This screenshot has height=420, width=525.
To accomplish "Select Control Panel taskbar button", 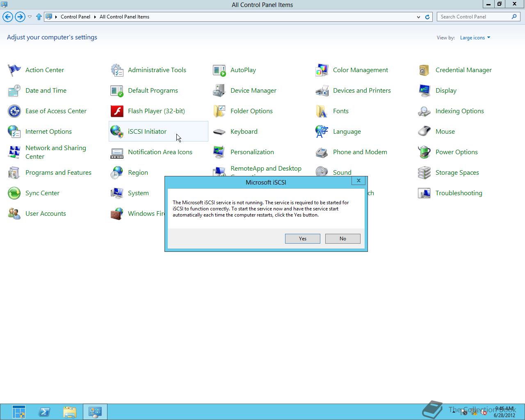I will pos(95,412).
